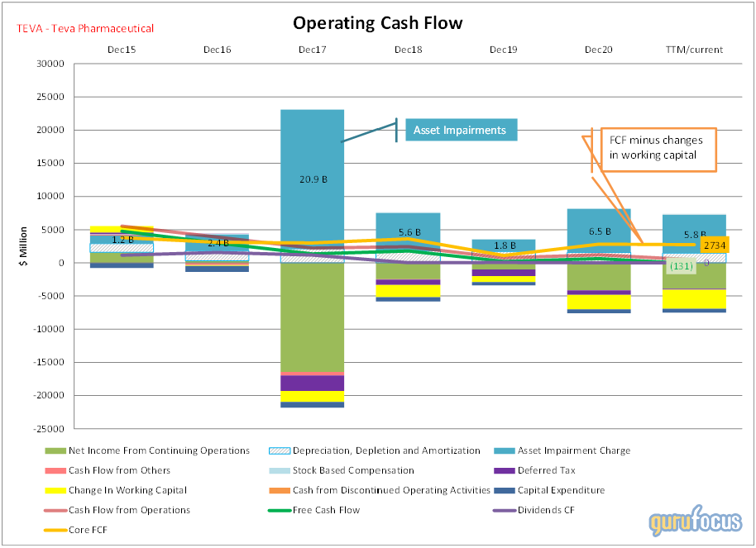Click the Free Cash Flow legend text
The width and height of the screenshot is (756, 548).
327,510
